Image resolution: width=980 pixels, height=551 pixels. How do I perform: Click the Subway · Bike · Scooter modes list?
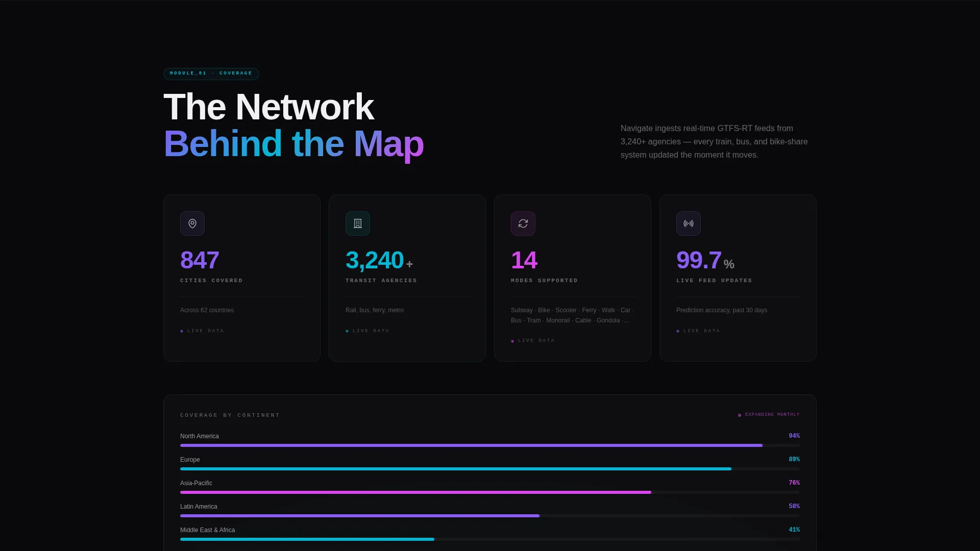[572, 315]
